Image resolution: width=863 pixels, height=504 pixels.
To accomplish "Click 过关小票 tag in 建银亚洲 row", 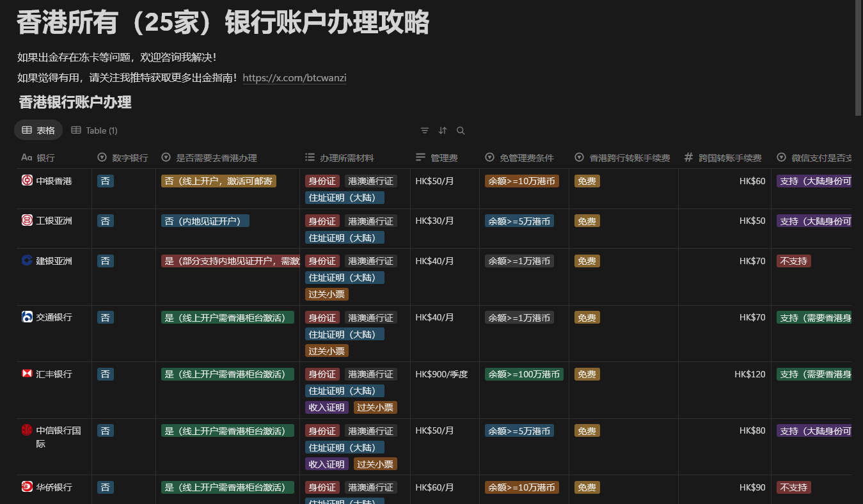I will click(x=327, y=294).
